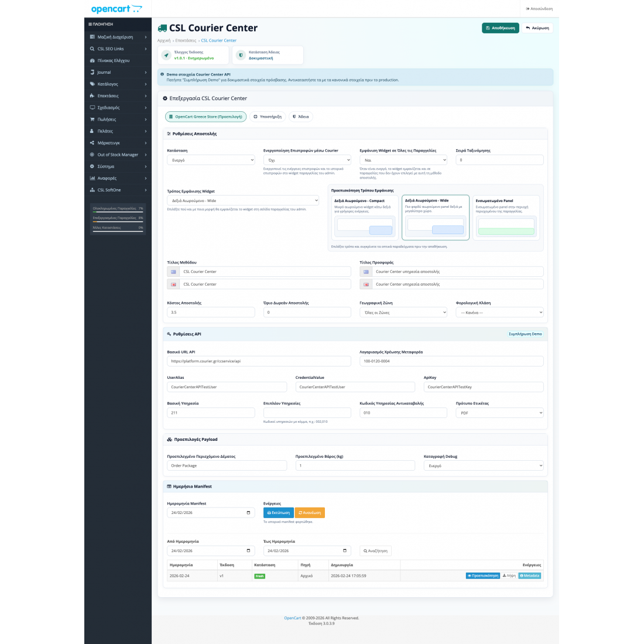Click the Journal sidebar icon
The width and height of the screenshot is (644, 644).
[x=92, y=72]
